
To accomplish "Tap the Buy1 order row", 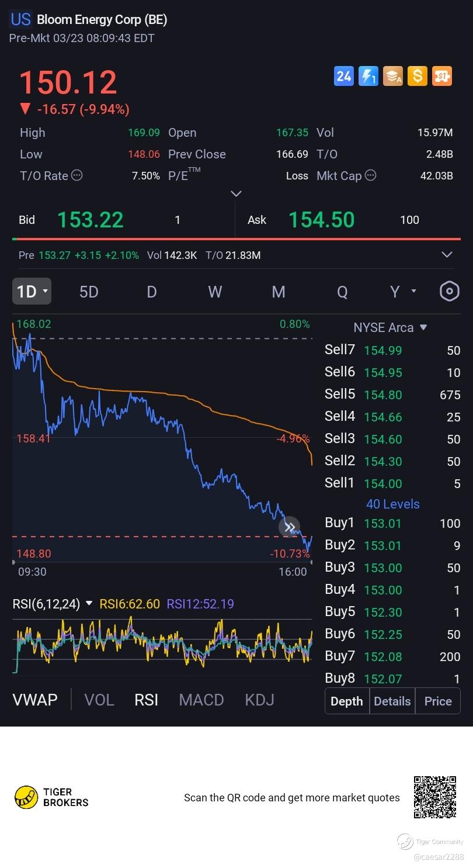I will [x=392, y=523].
